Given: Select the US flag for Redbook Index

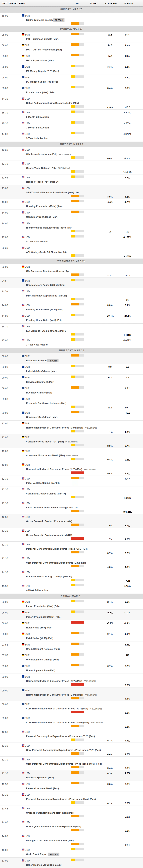Looking at the screenshot, I should 23,177.
